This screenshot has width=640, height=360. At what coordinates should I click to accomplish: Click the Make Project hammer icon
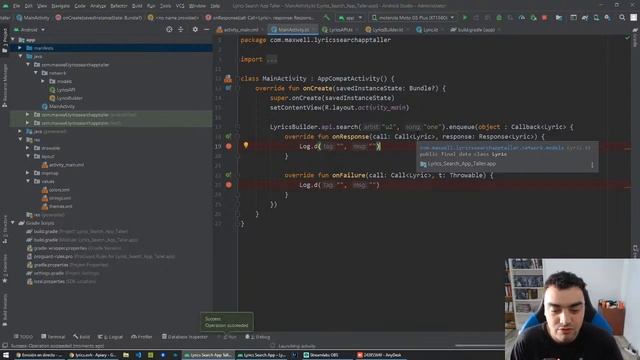coord(326,18)
